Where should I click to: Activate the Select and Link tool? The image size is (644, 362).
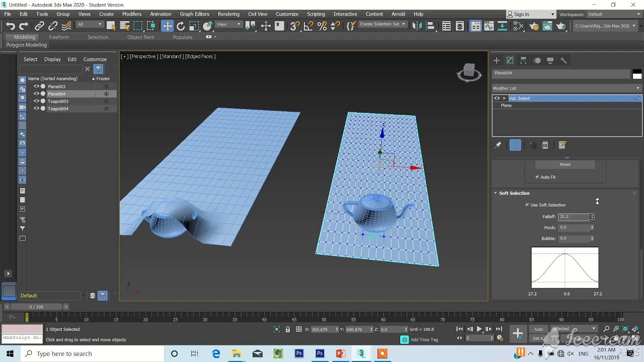point(40,26)
